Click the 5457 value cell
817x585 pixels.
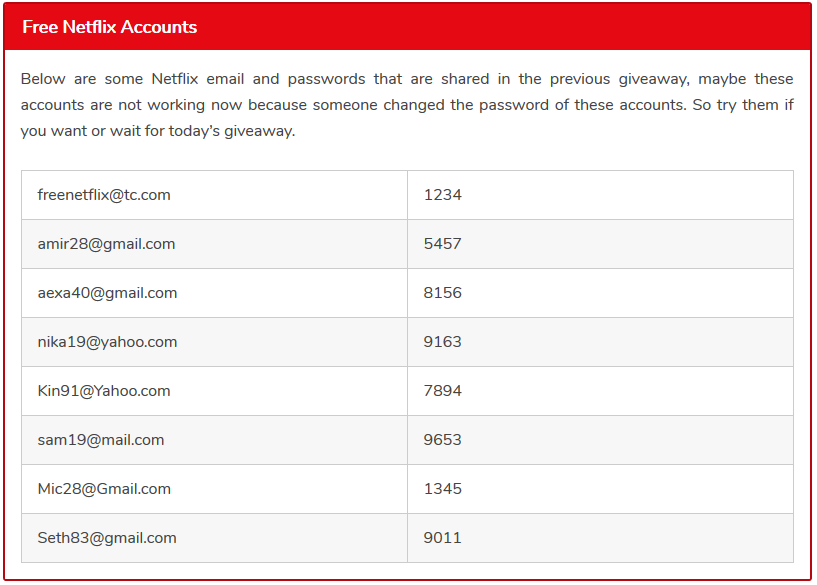click(600, 244)
